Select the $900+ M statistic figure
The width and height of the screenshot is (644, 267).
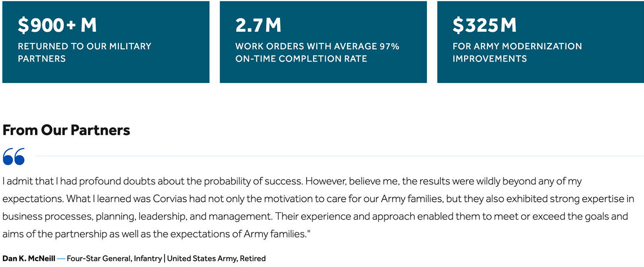pos(57,25)
